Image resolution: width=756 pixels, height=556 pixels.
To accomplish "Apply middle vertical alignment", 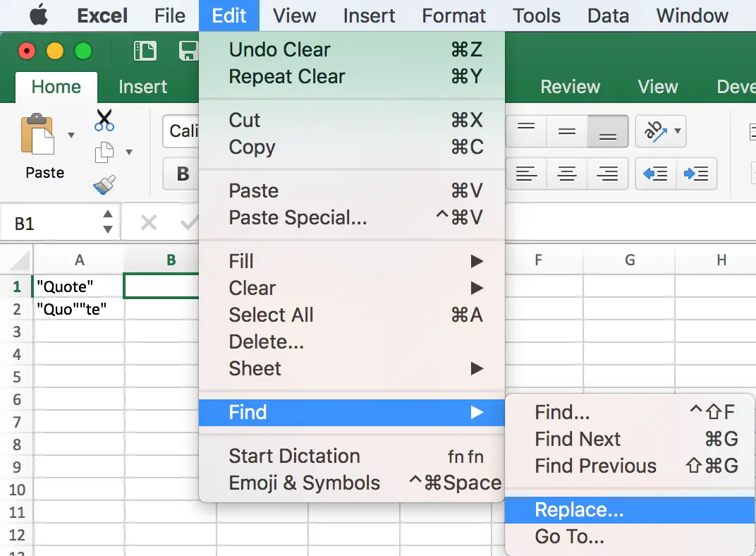I will coord(566,131).
